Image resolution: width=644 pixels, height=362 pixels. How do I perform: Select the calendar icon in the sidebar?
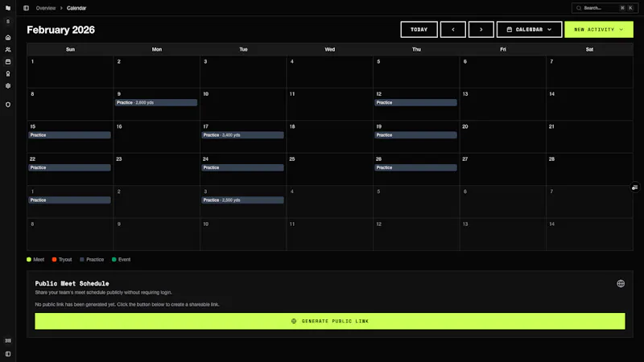[x=8, y=62]
